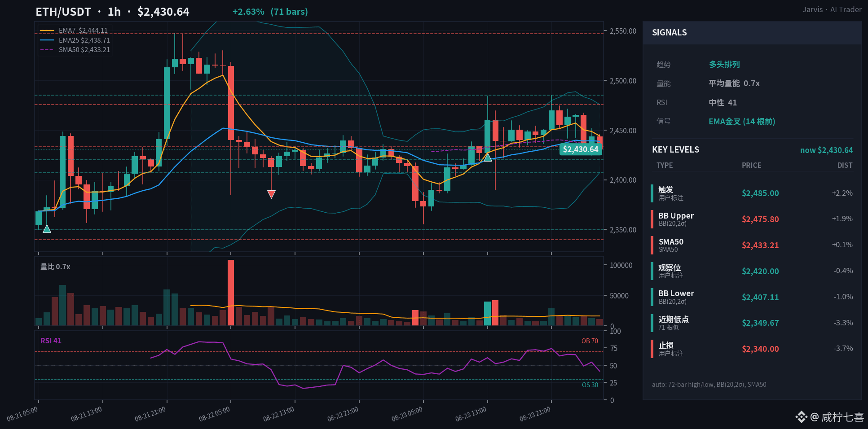Select the 触发 price $2,485.00

click(760, 193)
